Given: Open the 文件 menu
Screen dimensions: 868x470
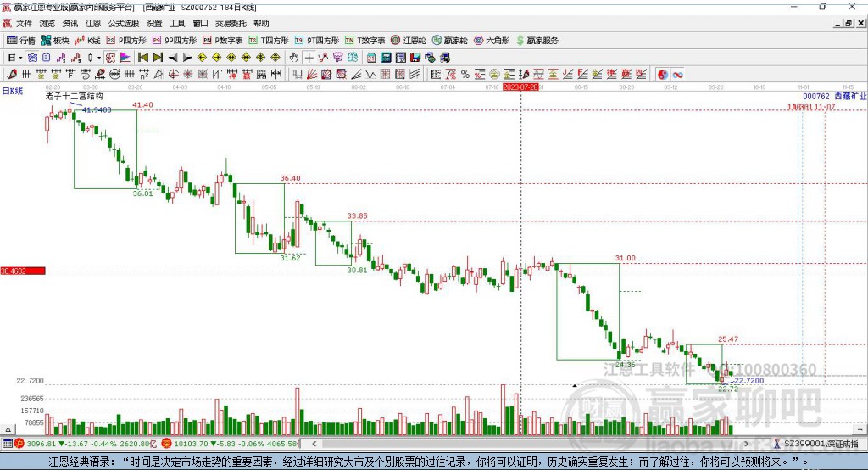Looking at the screenshot, I should pos(24,23).
